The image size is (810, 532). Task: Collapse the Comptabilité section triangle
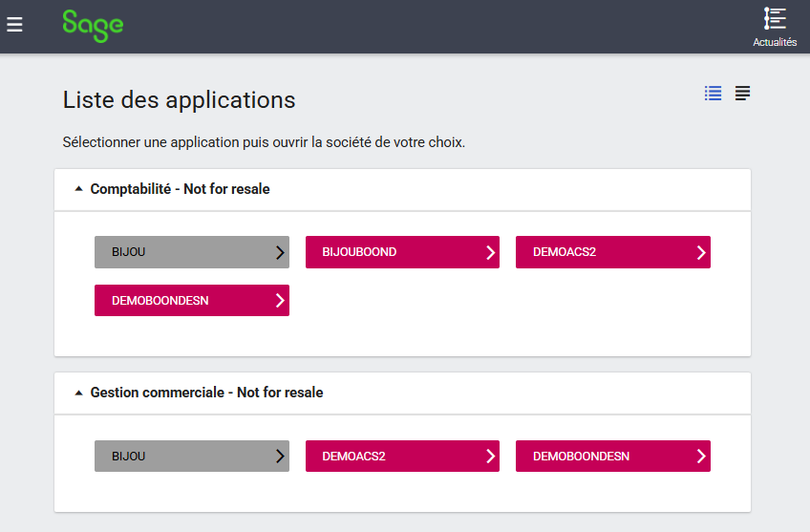[78, 189]
